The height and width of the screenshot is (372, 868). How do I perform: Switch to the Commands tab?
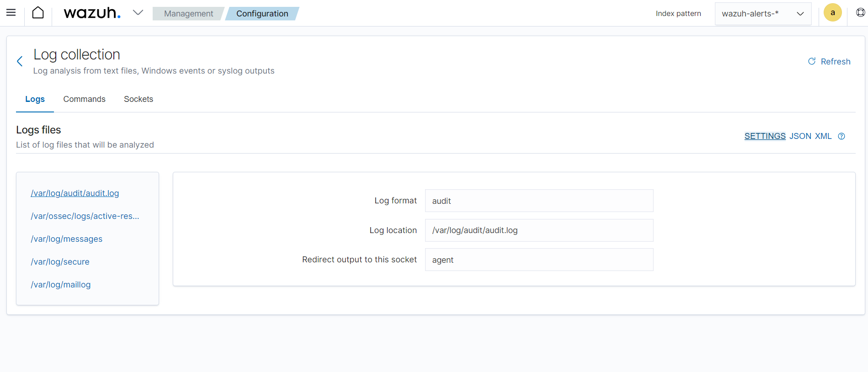(x=84, y=99)
